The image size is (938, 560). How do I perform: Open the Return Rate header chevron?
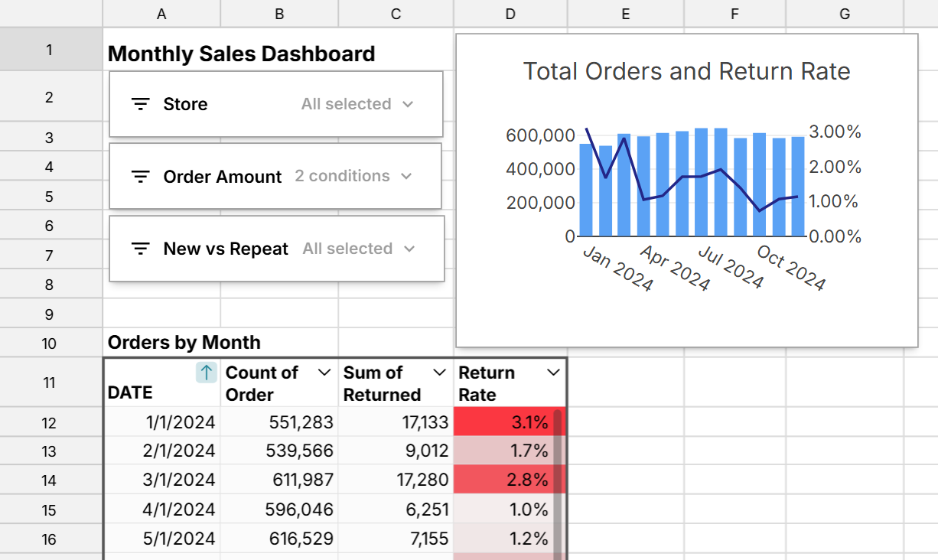tap(554, 373)
